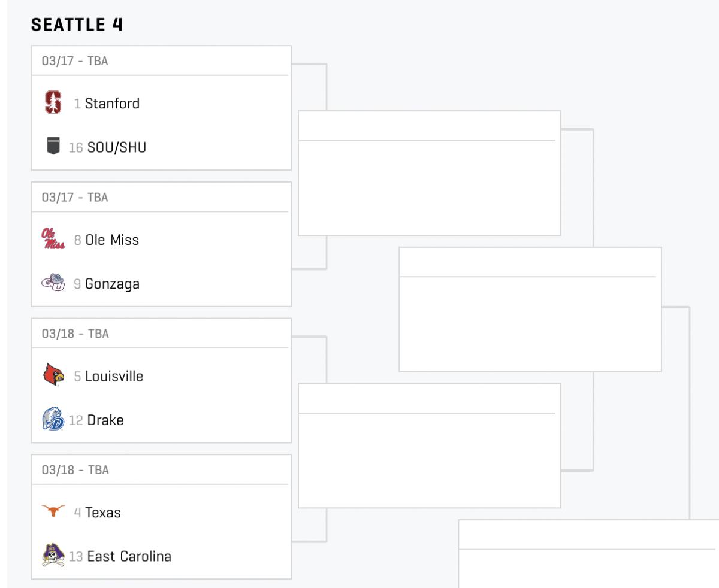Click the Texas longhorn logo
The height and width of the screenshot is (588, 719).
click(53, 511)
